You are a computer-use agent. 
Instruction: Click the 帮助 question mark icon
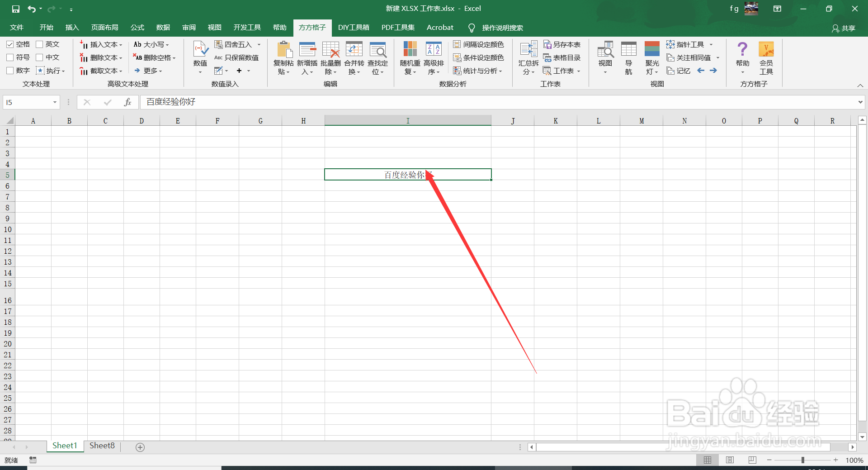point(742,49)
